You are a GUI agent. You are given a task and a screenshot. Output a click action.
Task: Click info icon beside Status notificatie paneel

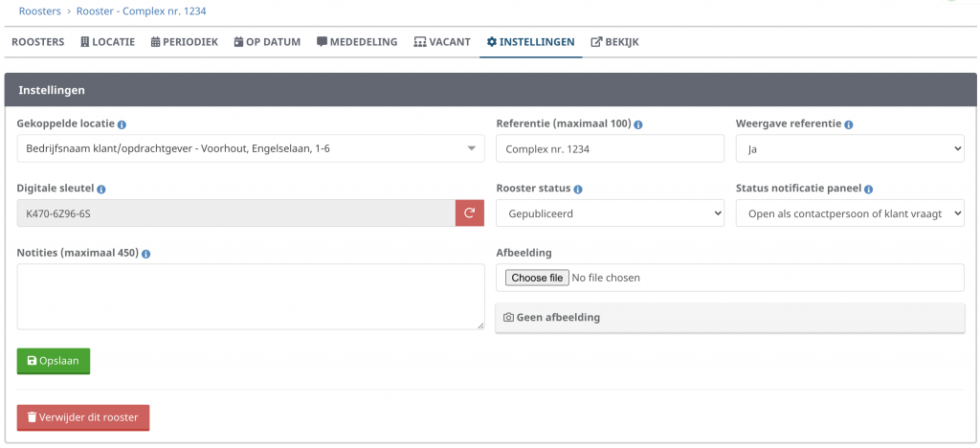point(868,189)
